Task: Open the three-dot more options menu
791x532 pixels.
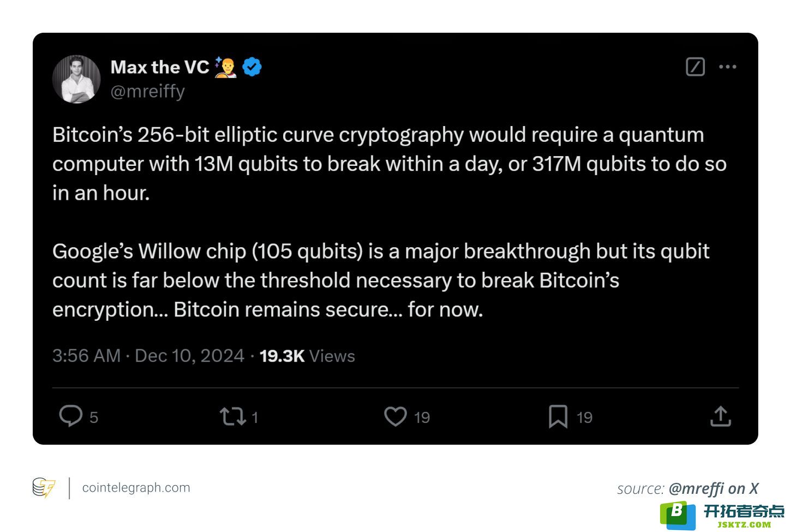Action: [x=728, y=67]
